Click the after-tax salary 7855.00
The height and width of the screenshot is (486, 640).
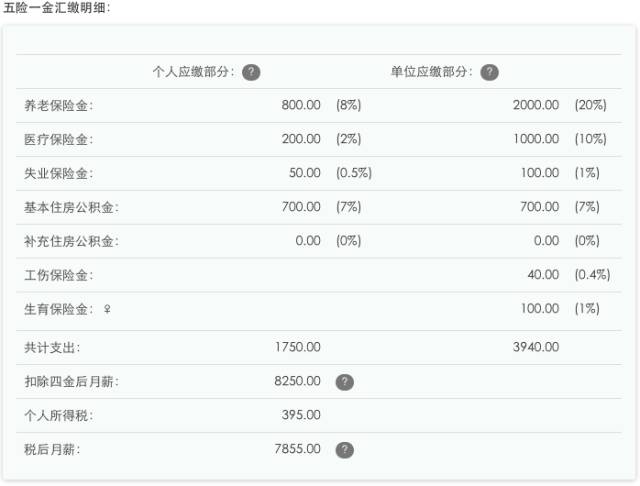[x=298, y=448]
